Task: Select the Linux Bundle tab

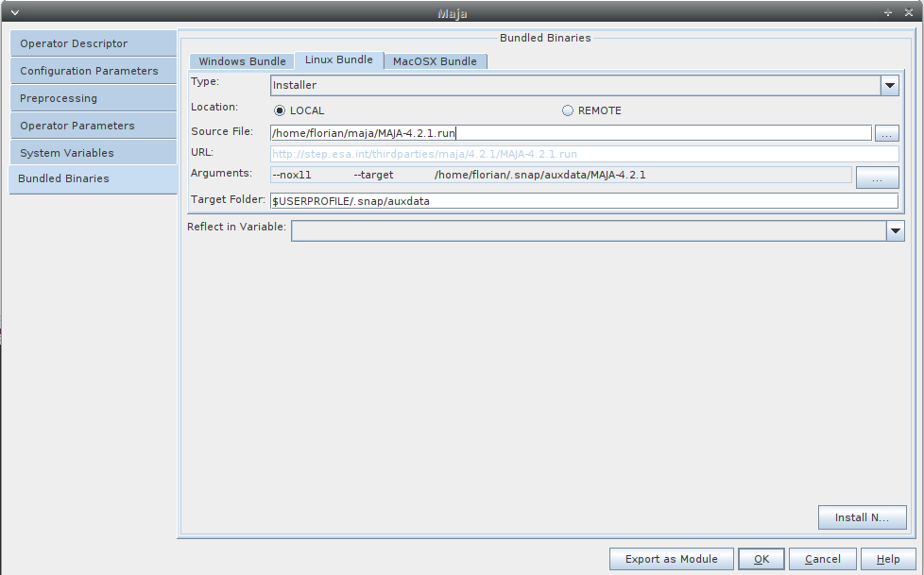Action: click(x=338, y=59)
